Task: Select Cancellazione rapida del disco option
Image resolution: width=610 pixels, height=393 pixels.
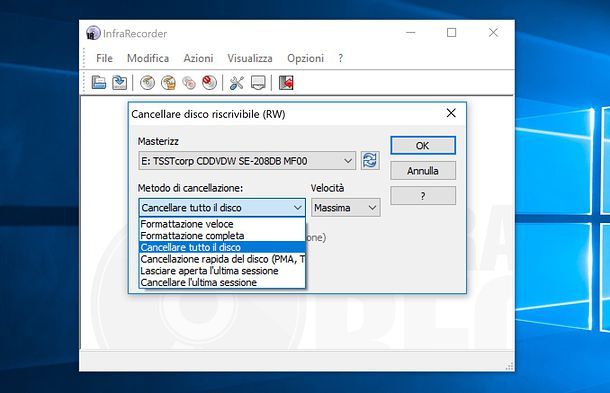Action: (x=222, y=259)
